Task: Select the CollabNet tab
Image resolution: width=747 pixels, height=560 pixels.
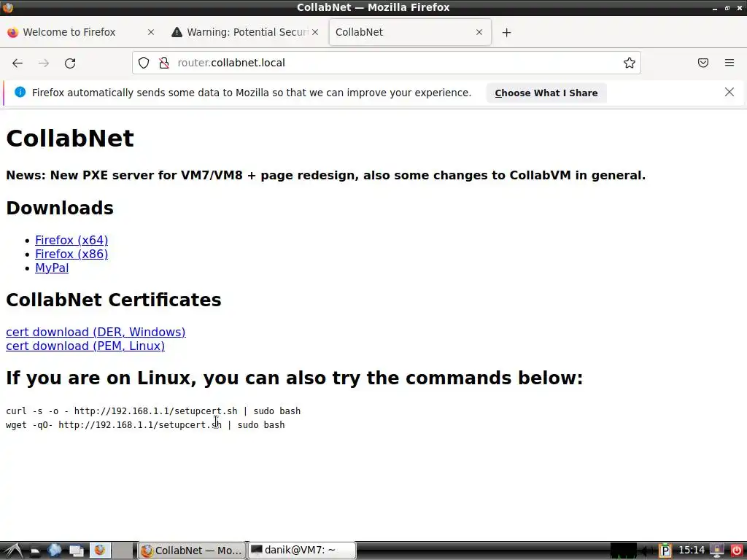Action: [410, 32]
